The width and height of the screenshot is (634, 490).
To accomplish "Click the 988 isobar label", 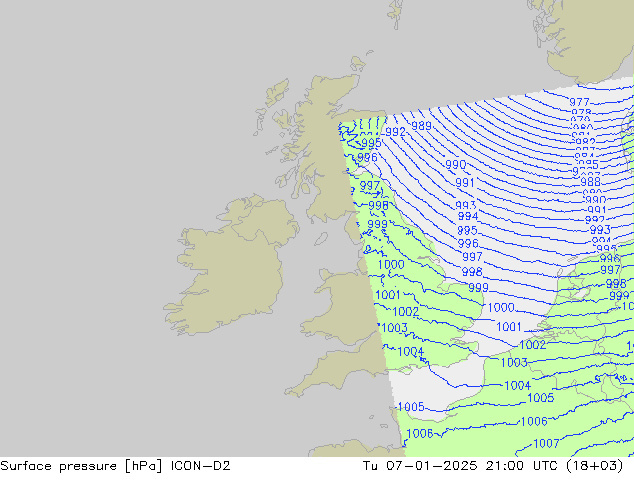I will click(x=590, y=182).
